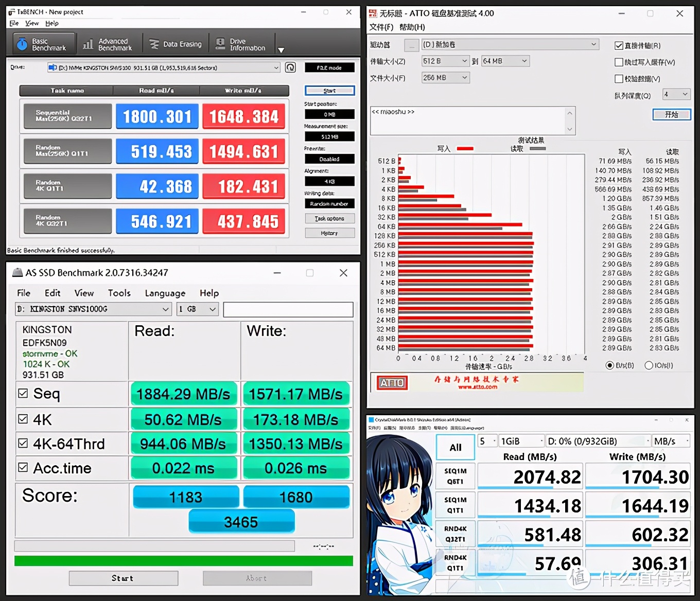Click the FILE mode button in TxBENCH
This screenshot has height=601, width=700.
coord(329,67)
